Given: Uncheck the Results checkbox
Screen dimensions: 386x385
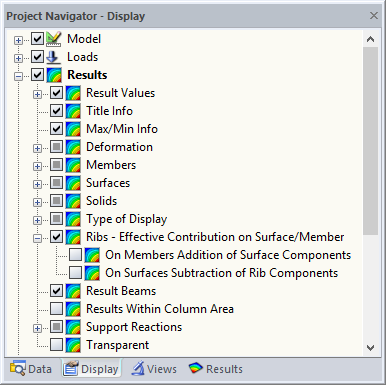Looking at the screenshot, I should click(37, 75).
